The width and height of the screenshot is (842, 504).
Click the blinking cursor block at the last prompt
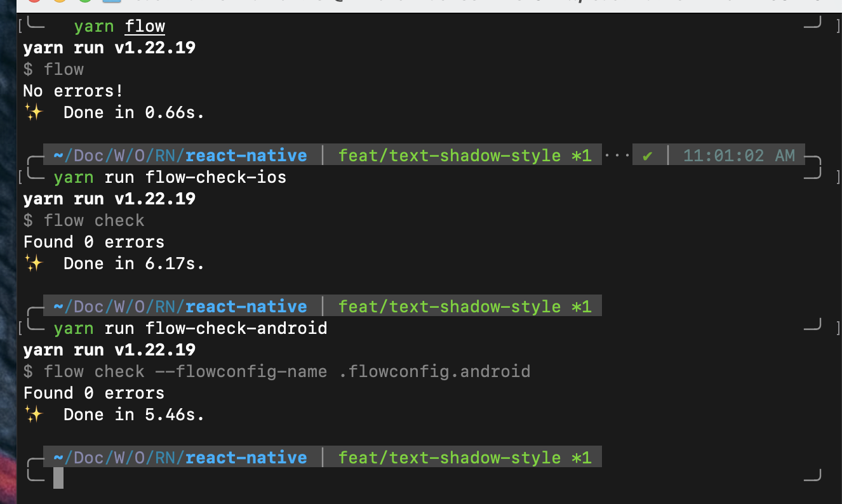point(58,478)
